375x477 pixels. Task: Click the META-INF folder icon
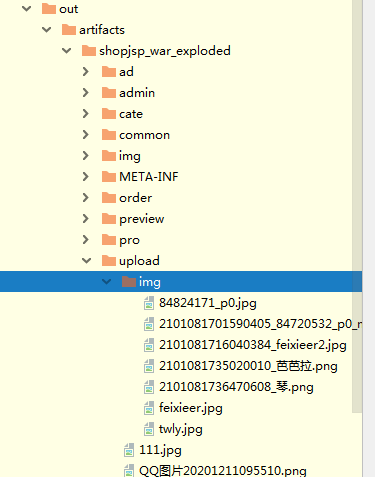[x=109, y=177]
